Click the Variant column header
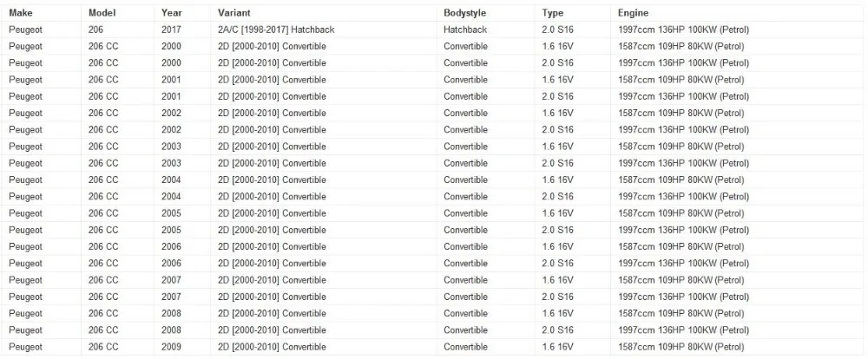 point(234,13)
